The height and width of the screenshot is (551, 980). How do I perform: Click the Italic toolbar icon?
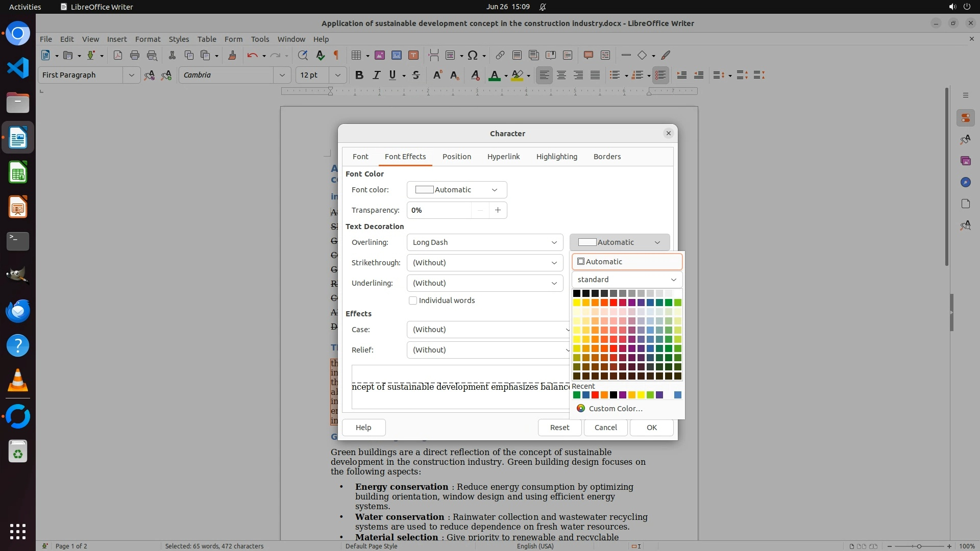[x=376, y=75]
